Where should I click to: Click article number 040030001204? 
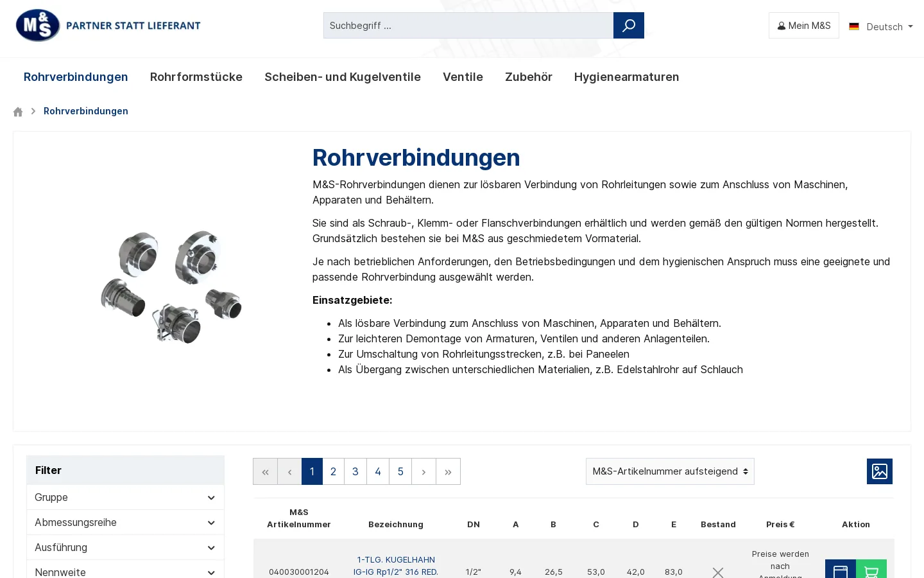(x=299, y=572)
